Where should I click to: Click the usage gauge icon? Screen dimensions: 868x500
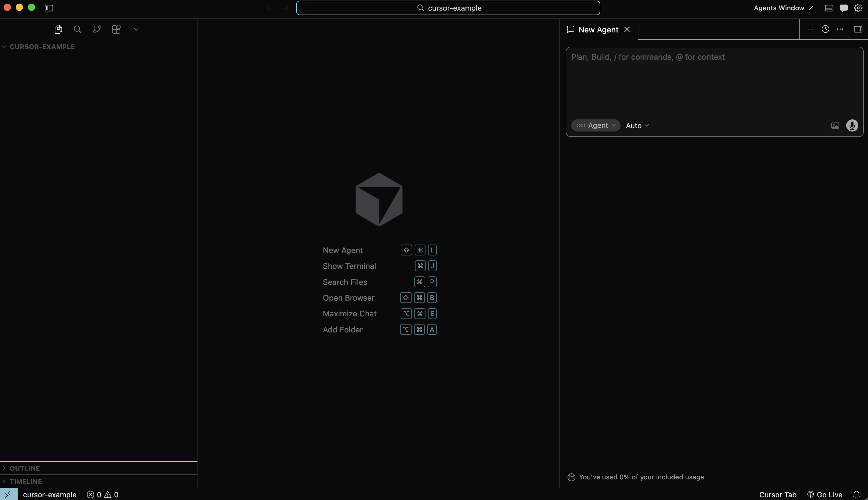pyautogui.click(x=571, y=477)
